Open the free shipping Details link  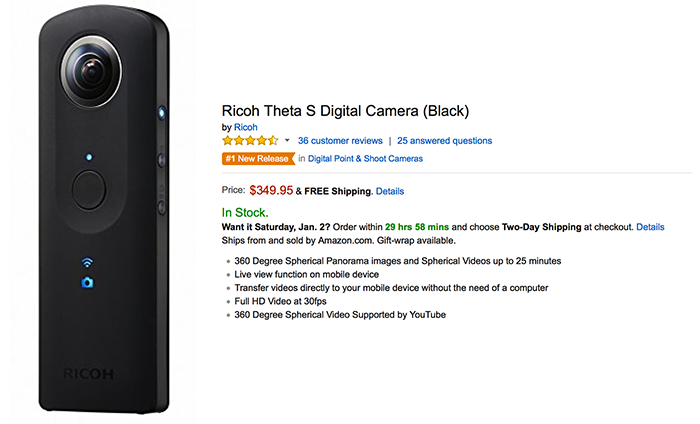[x=390, y=191]
